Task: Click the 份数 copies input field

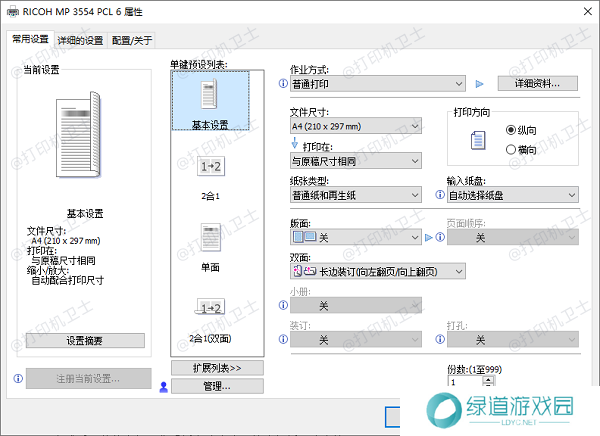Action: [x=465, y=382]
